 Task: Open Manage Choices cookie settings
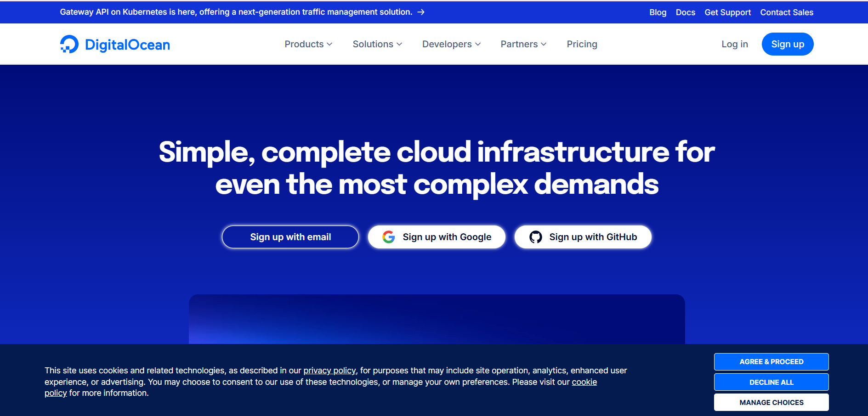(x=771, y=402)
